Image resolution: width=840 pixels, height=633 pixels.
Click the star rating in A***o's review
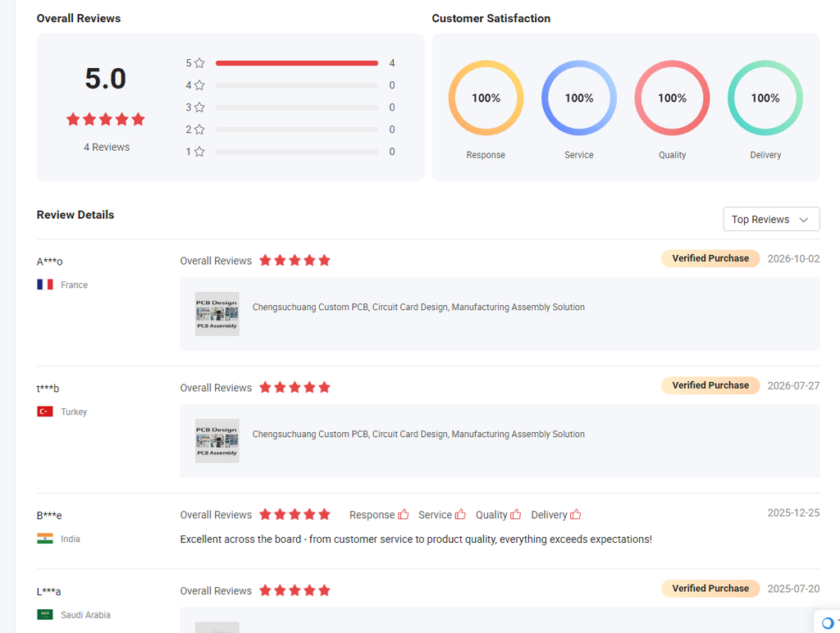[x=294, y=260]
